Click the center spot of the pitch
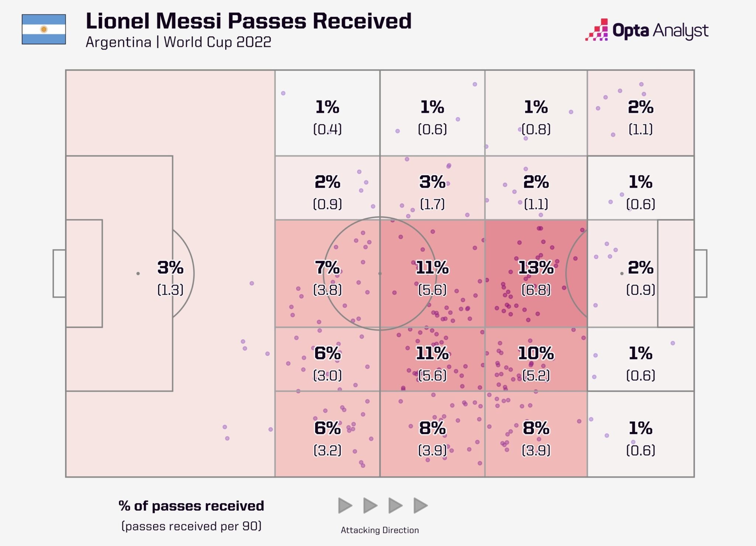The width and height of the screenshot is (756, 546). 380,274
